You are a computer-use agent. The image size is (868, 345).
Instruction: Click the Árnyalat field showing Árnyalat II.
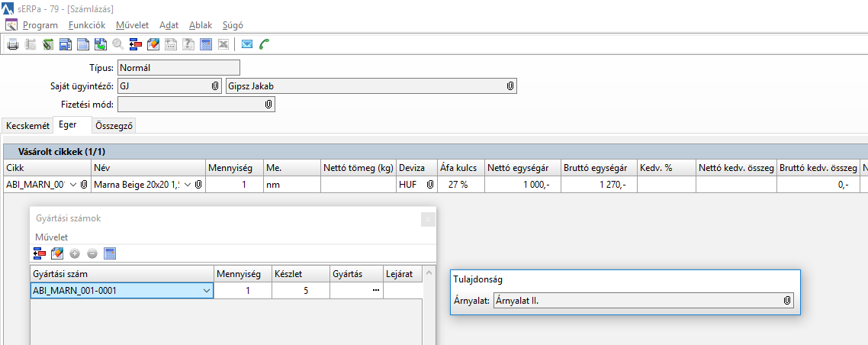pyautogui.click(x=637, y=301)
